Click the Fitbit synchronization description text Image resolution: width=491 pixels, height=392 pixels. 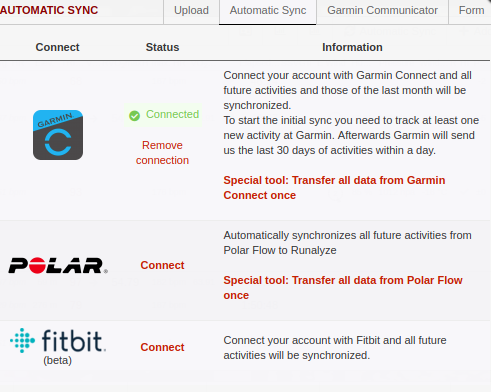click(x=335, y=348)
